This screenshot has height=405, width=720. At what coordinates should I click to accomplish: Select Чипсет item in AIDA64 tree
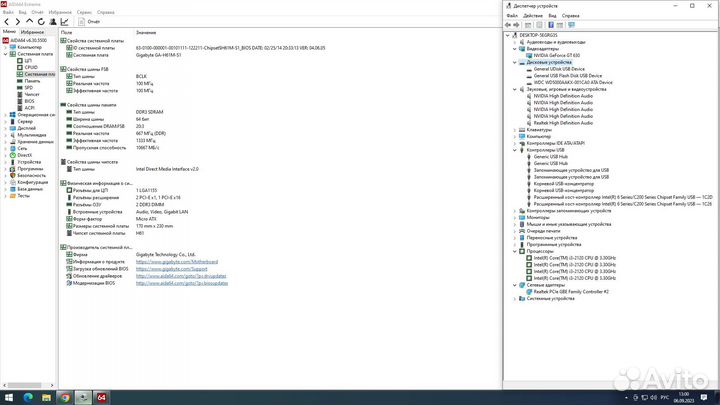click(32, 95)
